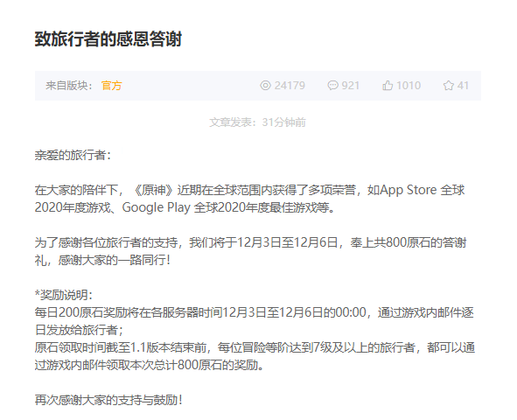Click the closing line 再次感谢大家的支持与鼓励！
The image size is (517, 420).
coord(108,400)
